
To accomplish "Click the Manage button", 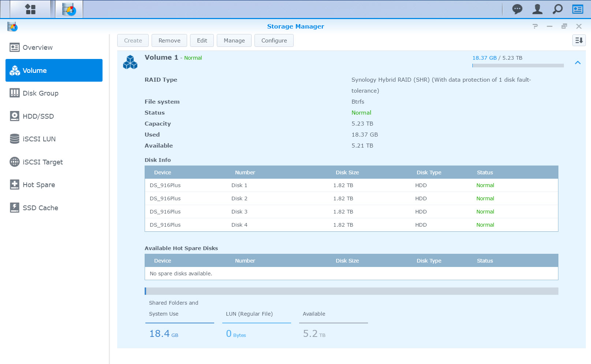I will pos(234,41).
